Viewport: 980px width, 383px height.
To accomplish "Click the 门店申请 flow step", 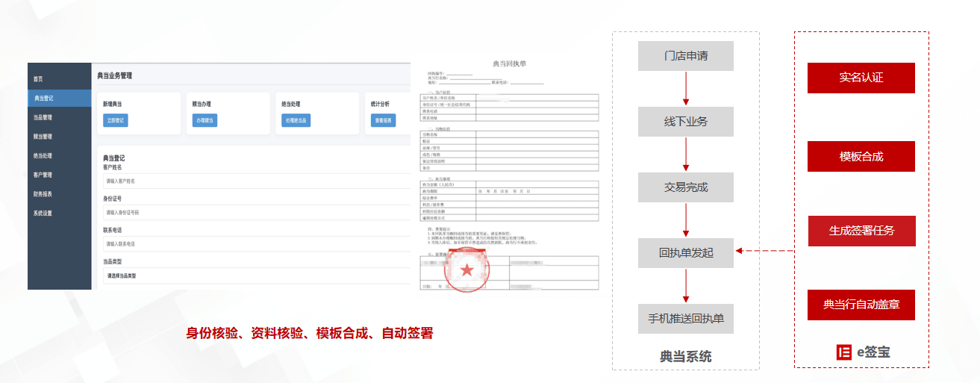I will [x=686, y=56].
